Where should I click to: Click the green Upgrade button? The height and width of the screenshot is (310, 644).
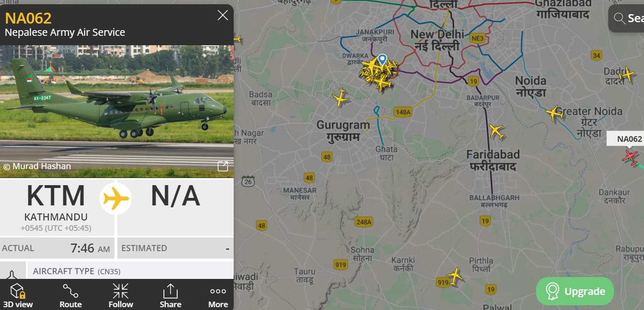575,291
